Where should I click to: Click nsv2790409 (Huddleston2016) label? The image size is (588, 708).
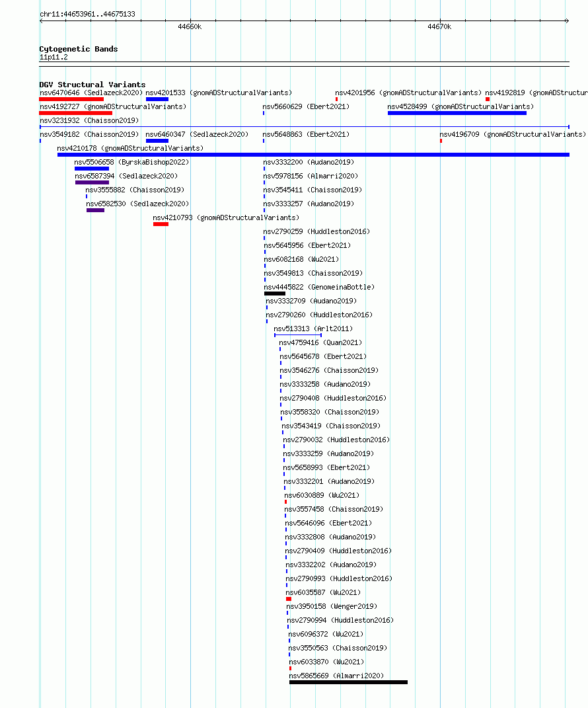pyautogui.click(x=338, y=551)
